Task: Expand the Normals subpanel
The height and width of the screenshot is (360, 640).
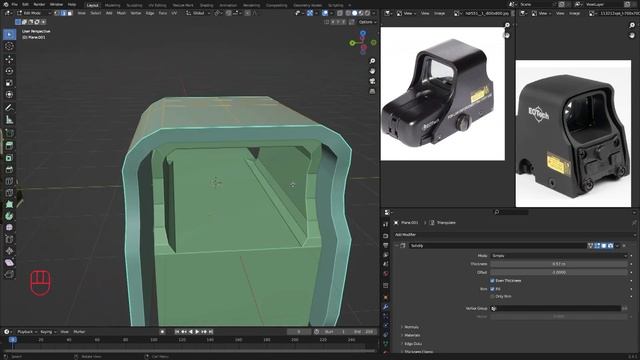Action: 410,327
